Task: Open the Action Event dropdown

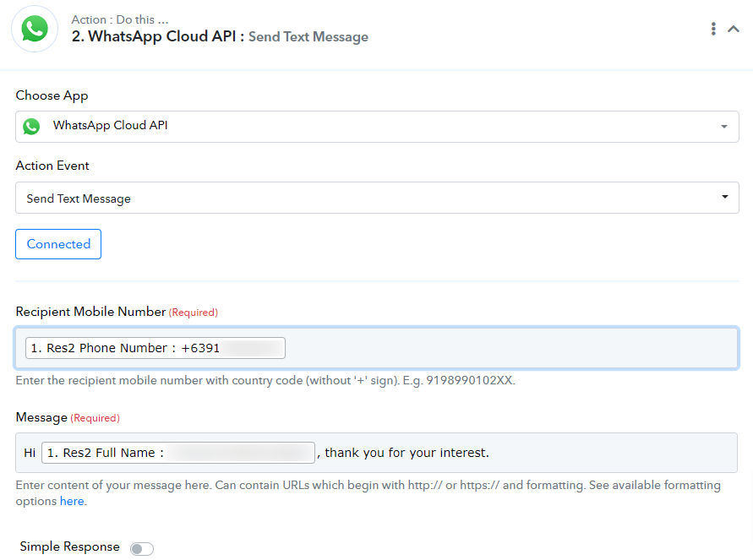Action: coord(377,198)
